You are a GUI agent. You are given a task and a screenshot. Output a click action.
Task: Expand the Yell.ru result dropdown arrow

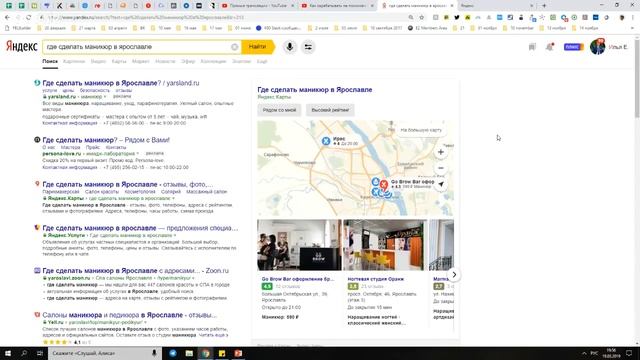click(145, 322)
